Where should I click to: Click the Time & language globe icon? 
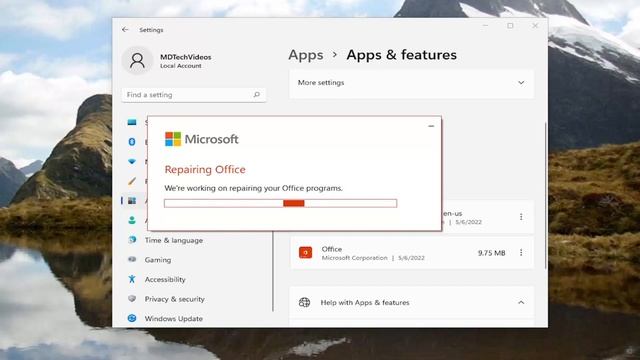click(x=132, y=240)
